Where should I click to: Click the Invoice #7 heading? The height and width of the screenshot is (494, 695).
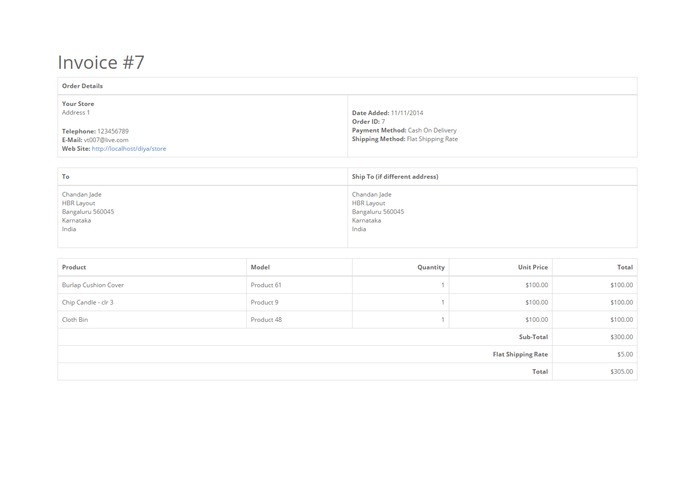point(101,62)
